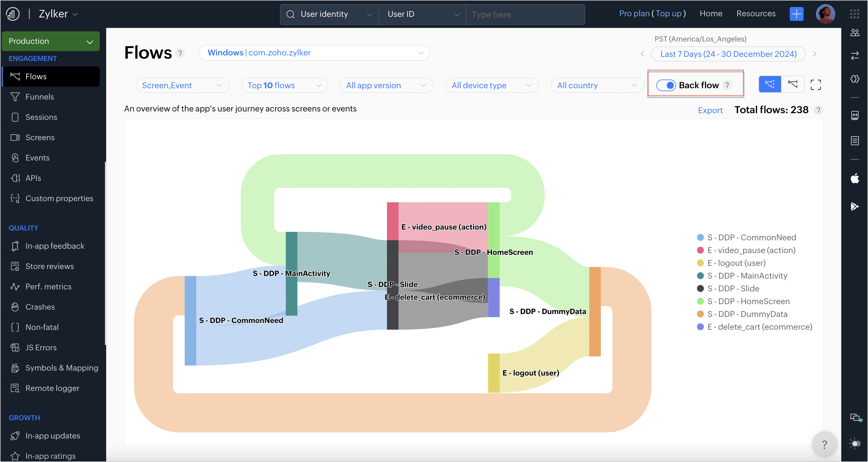Open Funnels in the sidebar
Image resolution: width=868 pixels, height=462 pixels.
pyautogui.click(x=39, y=97)
